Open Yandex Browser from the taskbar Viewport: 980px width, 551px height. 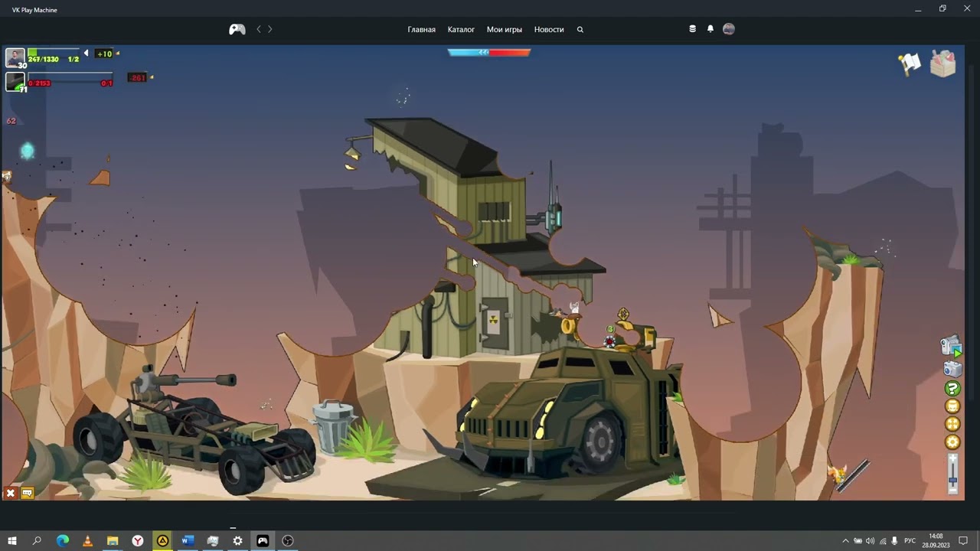point(138,541)
